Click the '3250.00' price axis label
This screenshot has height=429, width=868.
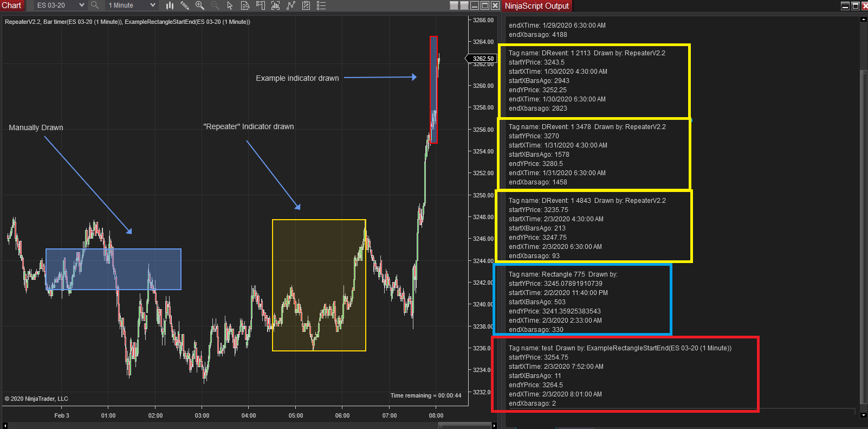[x=483, y=195]
